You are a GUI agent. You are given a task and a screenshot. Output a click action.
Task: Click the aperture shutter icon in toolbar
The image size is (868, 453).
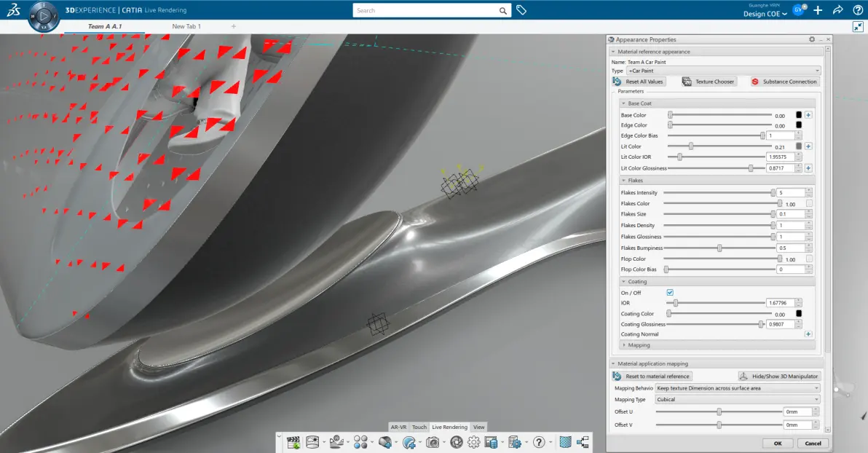point(456,442)
